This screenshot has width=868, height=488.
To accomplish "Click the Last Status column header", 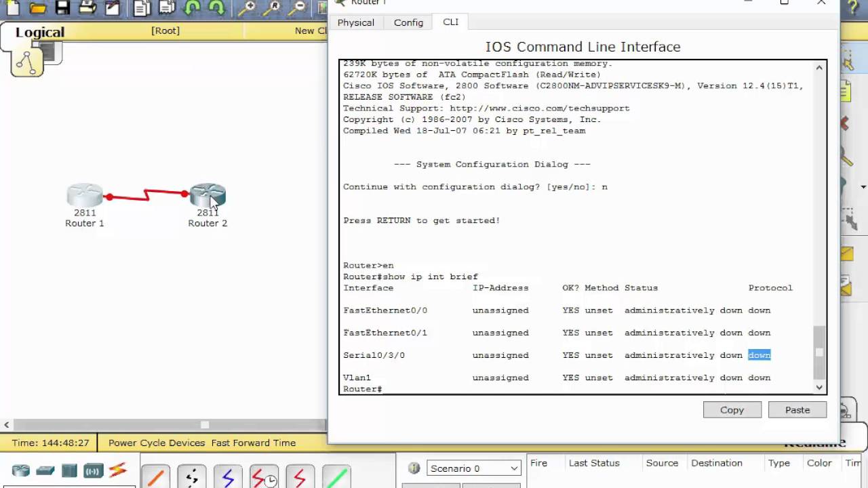I will [594, 463].
